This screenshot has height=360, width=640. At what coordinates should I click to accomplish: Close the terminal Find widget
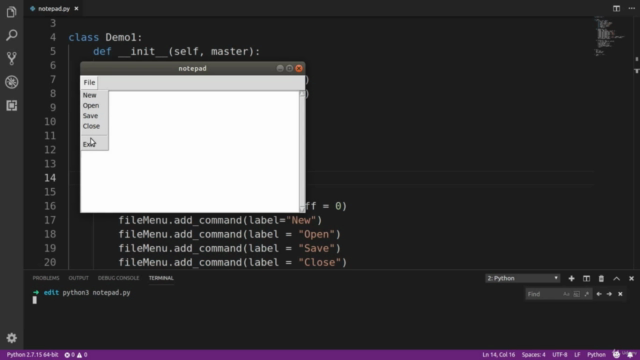(620, 294)
